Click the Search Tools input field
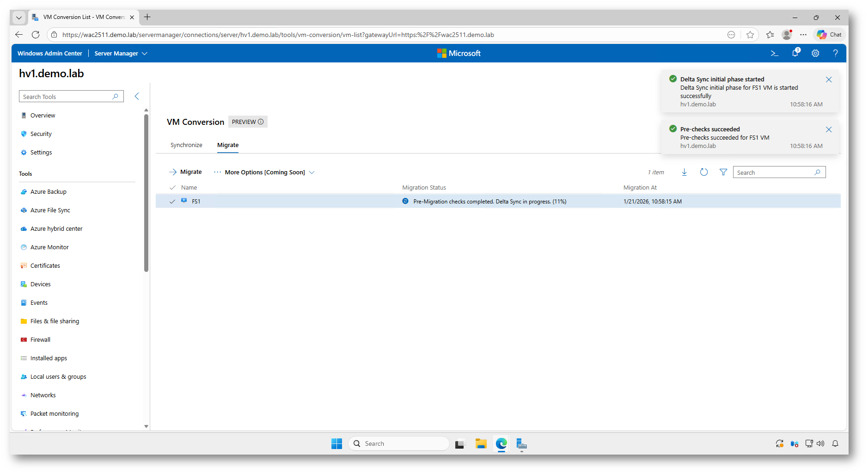The image size is (868, 474). 66,97
